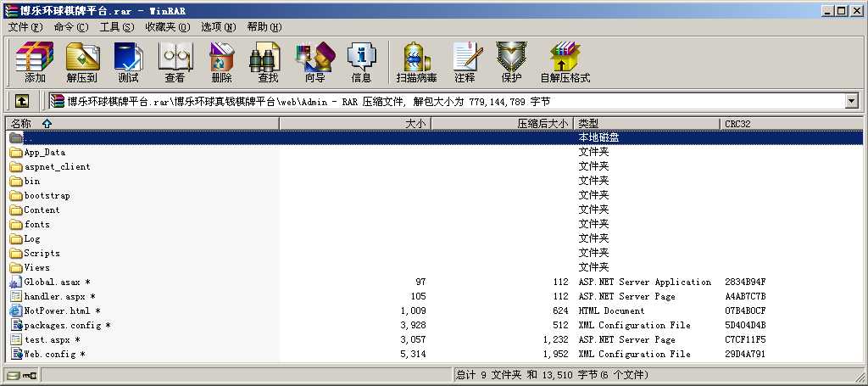
Task: Click the disk drive icon in status bar
Action: click(x=14, y=376)
